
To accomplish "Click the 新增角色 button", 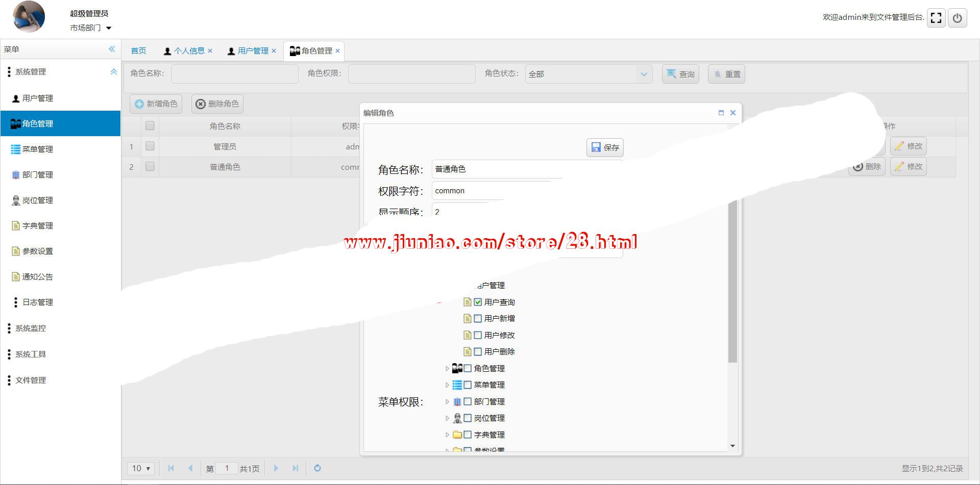I will (x=157, y=104).
